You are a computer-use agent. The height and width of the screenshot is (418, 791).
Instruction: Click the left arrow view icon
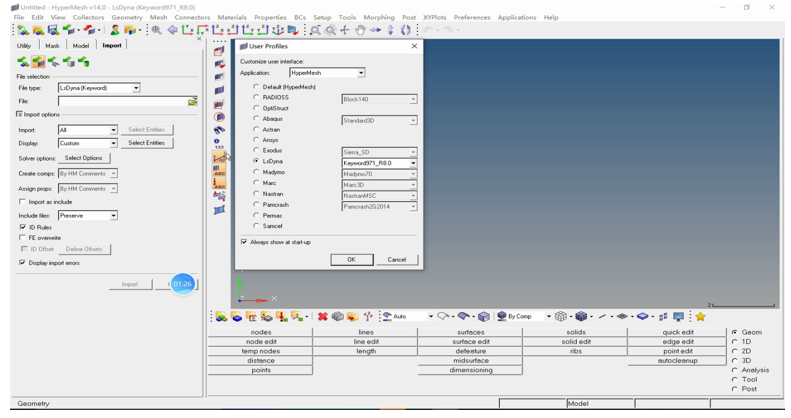(173, 30)
